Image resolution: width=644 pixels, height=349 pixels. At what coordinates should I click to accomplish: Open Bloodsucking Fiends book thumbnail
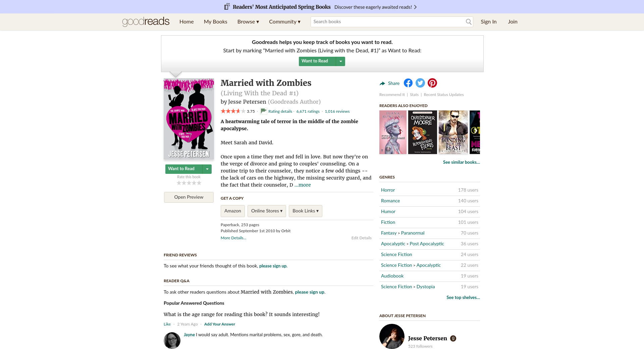pos(423,132)
